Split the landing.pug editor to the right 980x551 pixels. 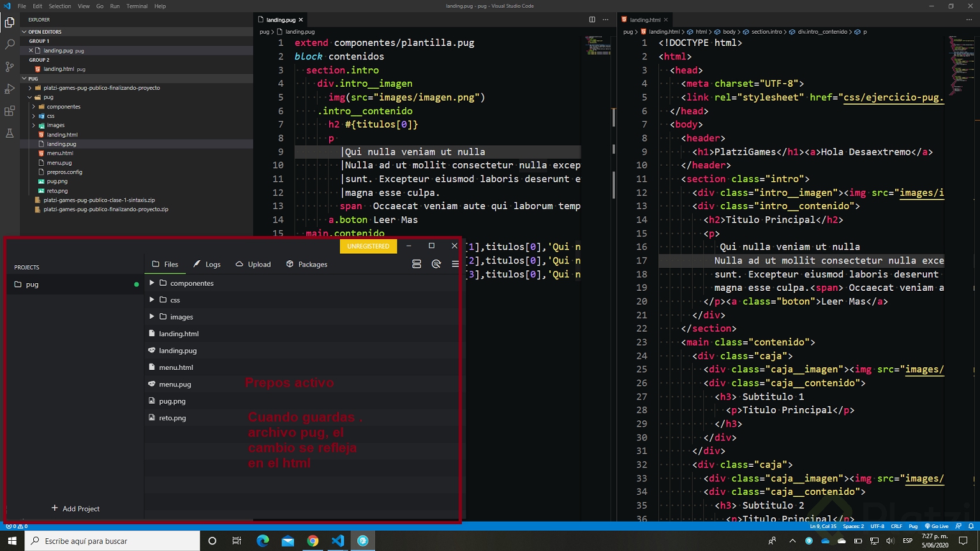pyautogui.click(x=592, y=20)
